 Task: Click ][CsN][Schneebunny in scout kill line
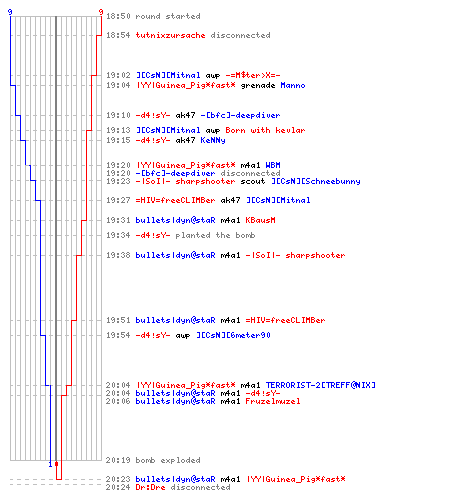[x=315, y=181]
